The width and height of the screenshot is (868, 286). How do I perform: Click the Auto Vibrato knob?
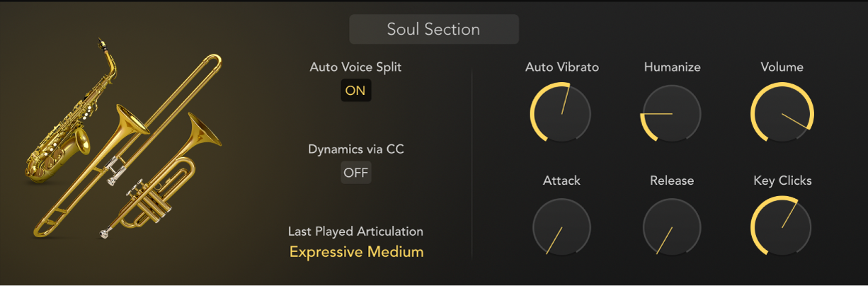tap(561, 113)
